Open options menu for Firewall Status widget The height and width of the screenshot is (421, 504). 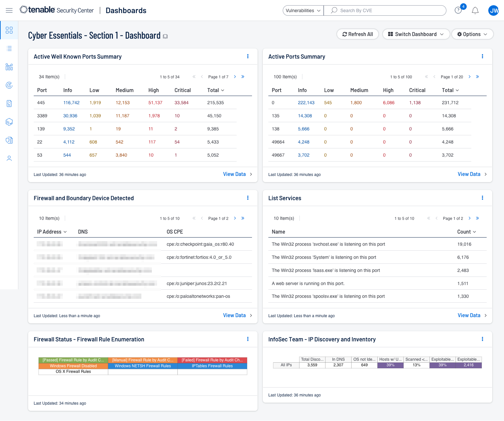tap(248, 339)
